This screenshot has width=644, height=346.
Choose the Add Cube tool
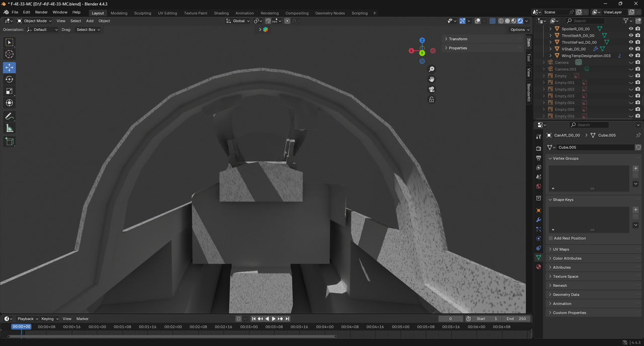9,142
